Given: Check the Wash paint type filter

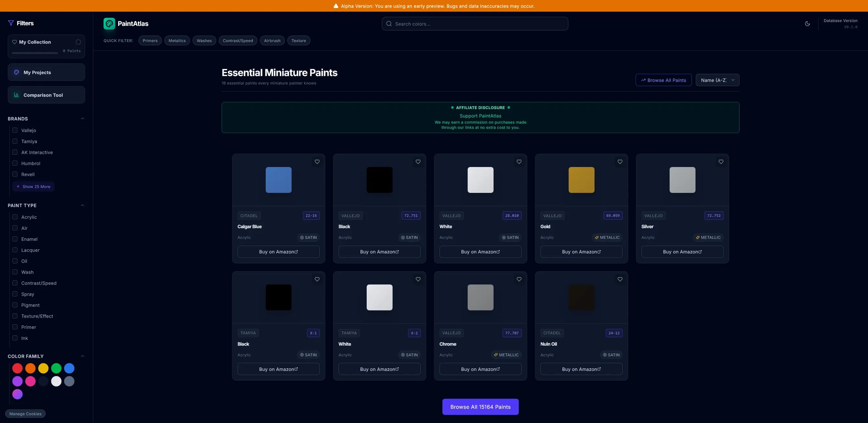Looking at the screenshot, I should click(x=15, y=272).
